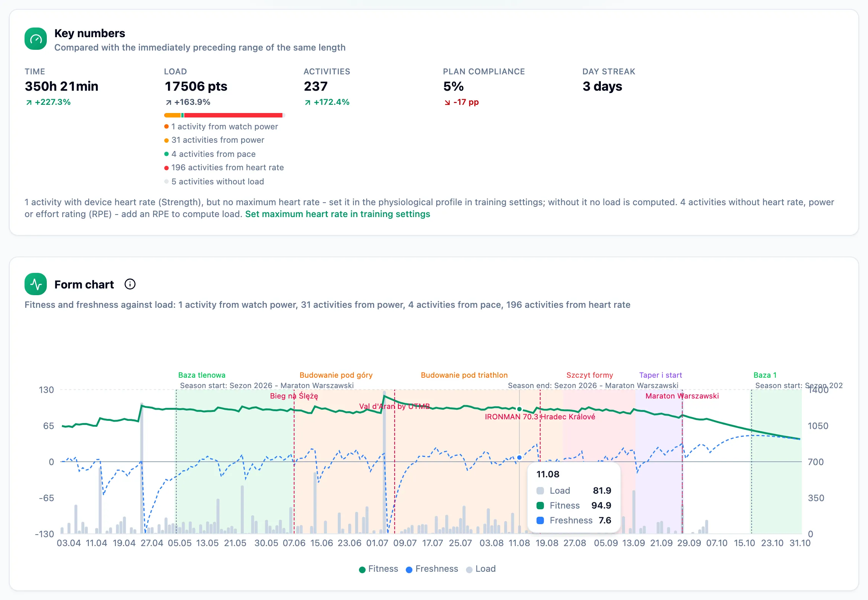
Task: Click the up arrow beside +163.9% load
Action: pyautogui.click(x=169, y=102)
